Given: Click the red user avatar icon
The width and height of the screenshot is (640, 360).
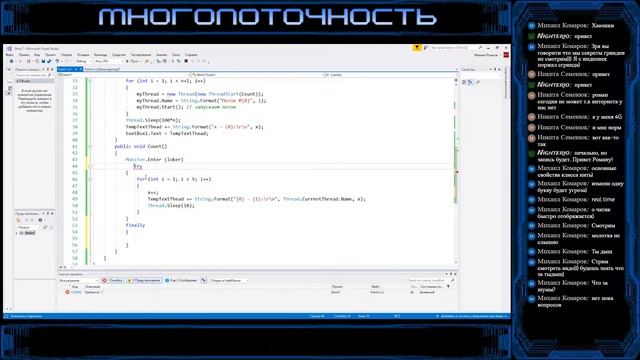Looking at the screenshot, I should tap(506, 55).
